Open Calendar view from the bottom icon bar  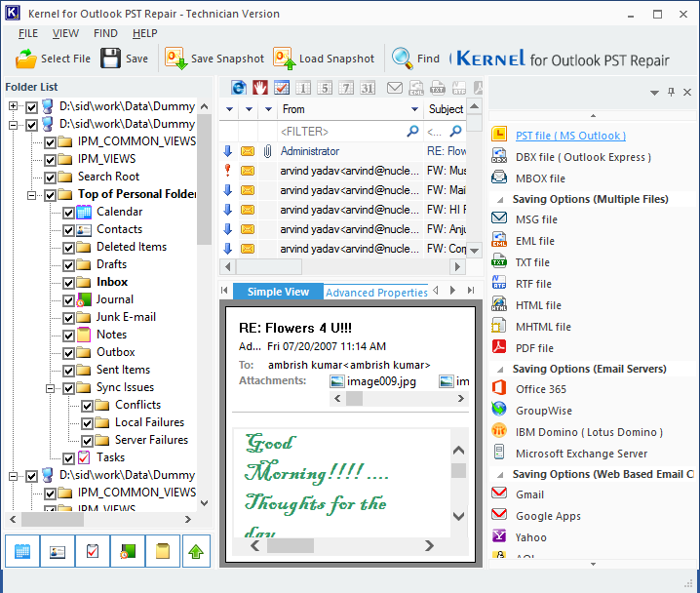[22, 551]
